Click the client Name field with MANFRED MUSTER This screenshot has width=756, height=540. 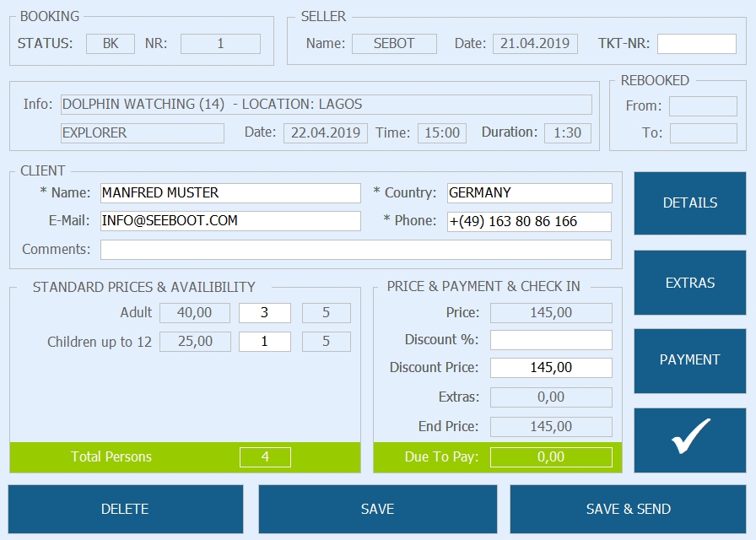coord(230,193)
